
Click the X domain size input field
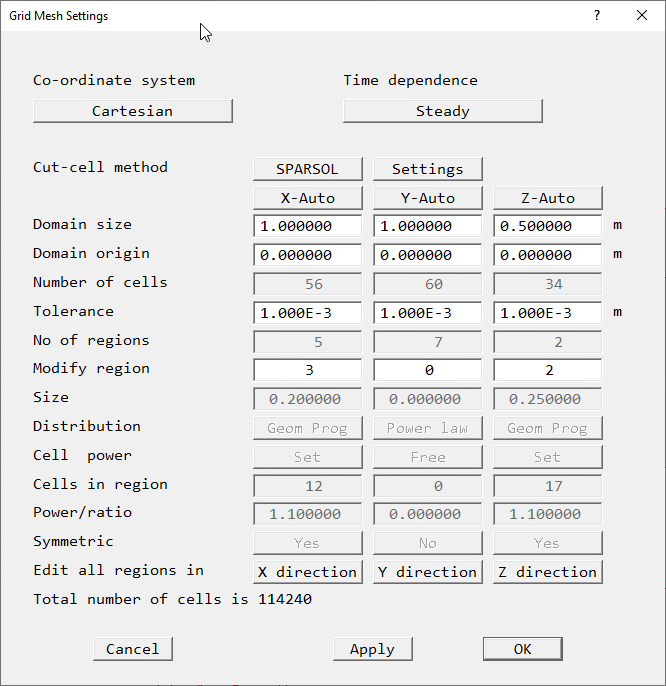pos(307,226)
